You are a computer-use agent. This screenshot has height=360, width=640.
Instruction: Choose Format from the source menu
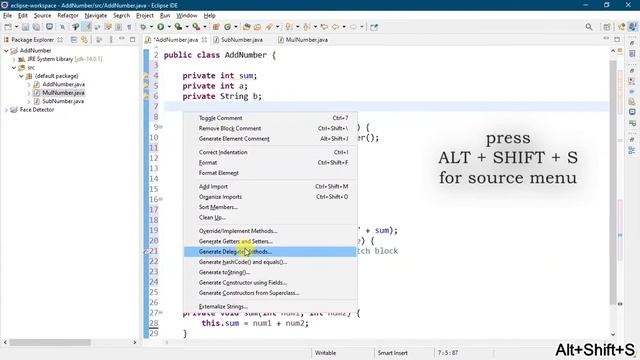tap(270, 162)
